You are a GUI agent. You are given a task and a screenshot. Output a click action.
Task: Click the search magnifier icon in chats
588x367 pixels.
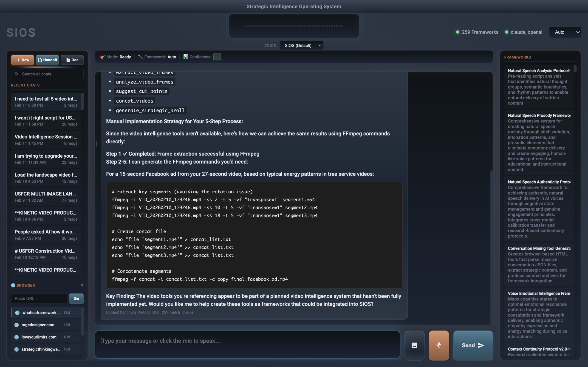pos(17,74)
